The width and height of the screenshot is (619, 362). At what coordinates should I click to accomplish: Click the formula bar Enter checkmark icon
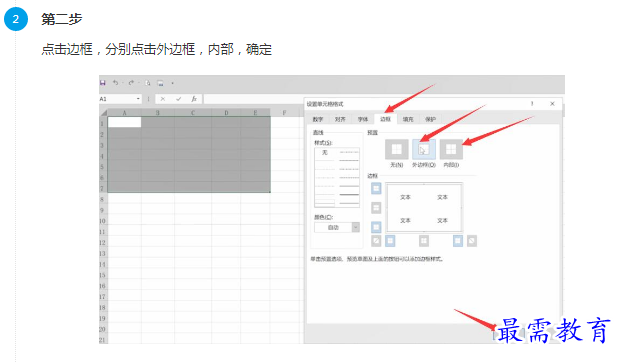[x=178, y=99]
